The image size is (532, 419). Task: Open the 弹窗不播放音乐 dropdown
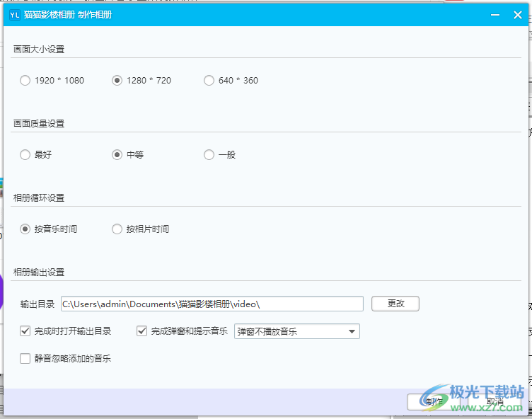click(296, 331)
